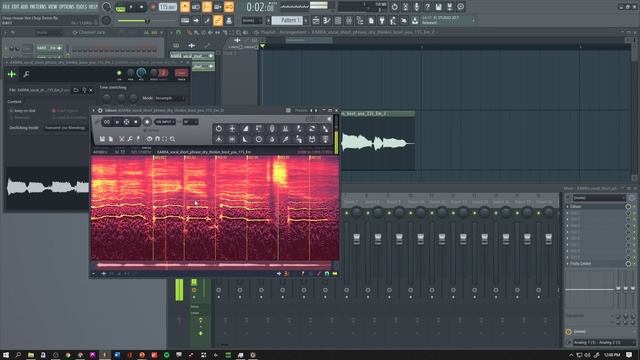Click the fade out ramp icon in Edison

coord(246,139)
